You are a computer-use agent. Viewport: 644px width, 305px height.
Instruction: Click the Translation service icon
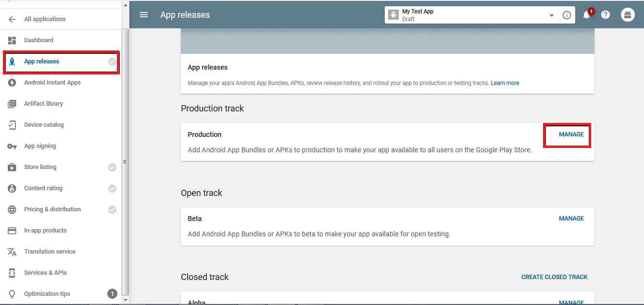coord(12,252)
